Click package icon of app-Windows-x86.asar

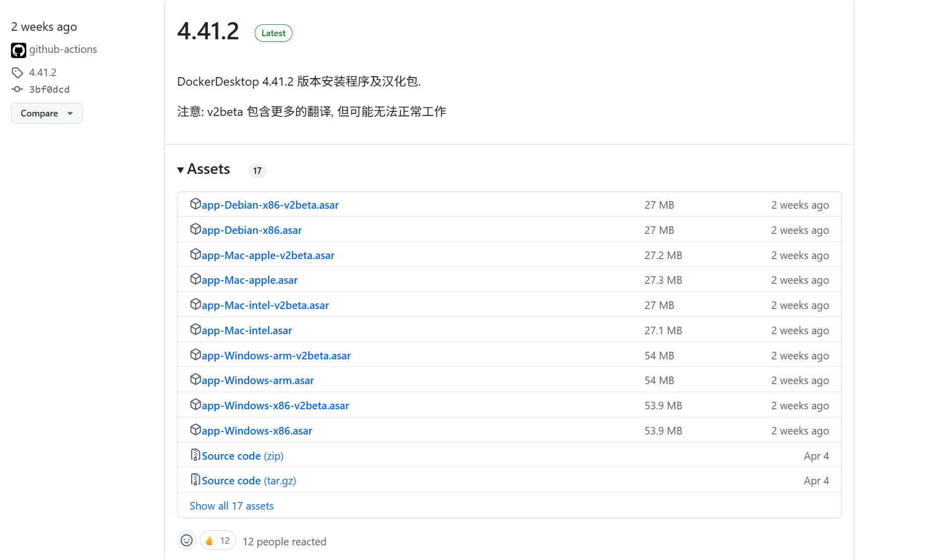click(195, 430)
